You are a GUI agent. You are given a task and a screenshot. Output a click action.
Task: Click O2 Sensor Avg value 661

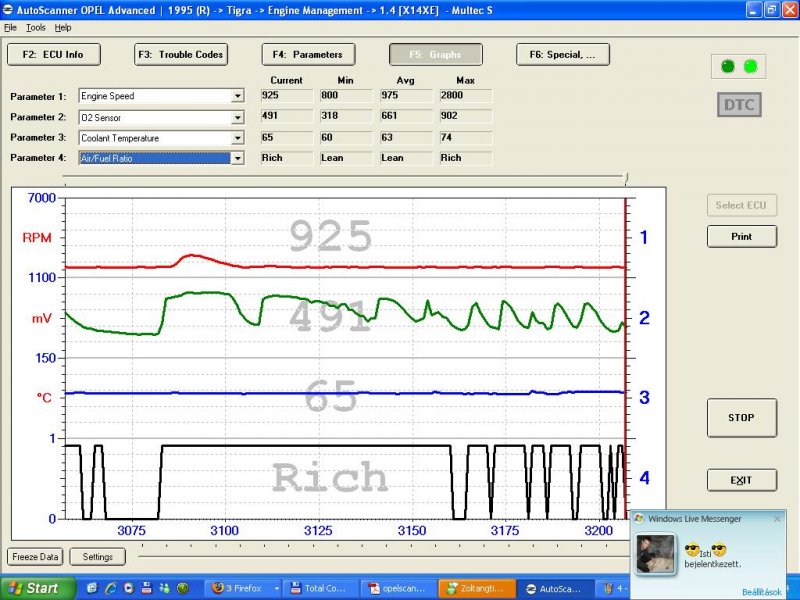[x=406, y=116]
